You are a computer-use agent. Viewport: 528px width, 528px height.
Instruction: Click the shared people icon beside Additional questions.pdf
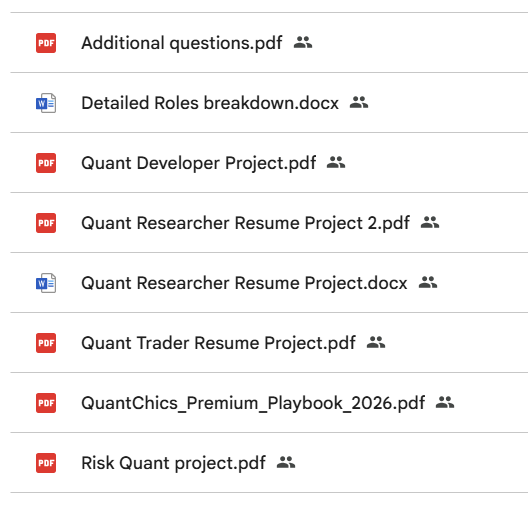pos(303,42)
